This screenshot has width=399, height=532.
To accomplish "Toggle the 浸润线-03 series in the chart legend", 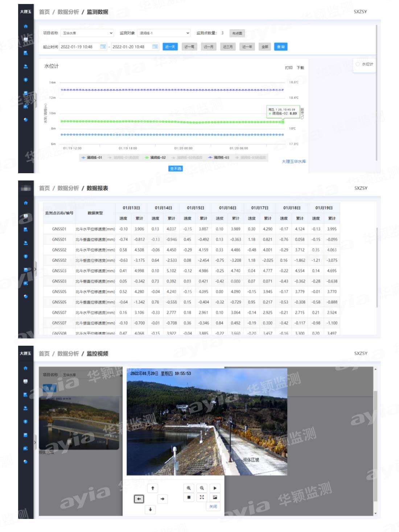I will [219, 158].
